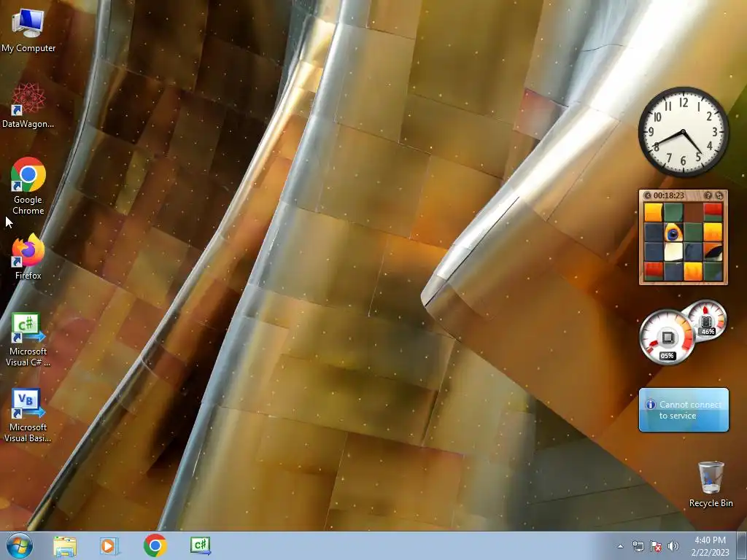Click the CPU usage meter showing 05%
Image resolution: width=747 pixels, height=560 pixels.
667,338
